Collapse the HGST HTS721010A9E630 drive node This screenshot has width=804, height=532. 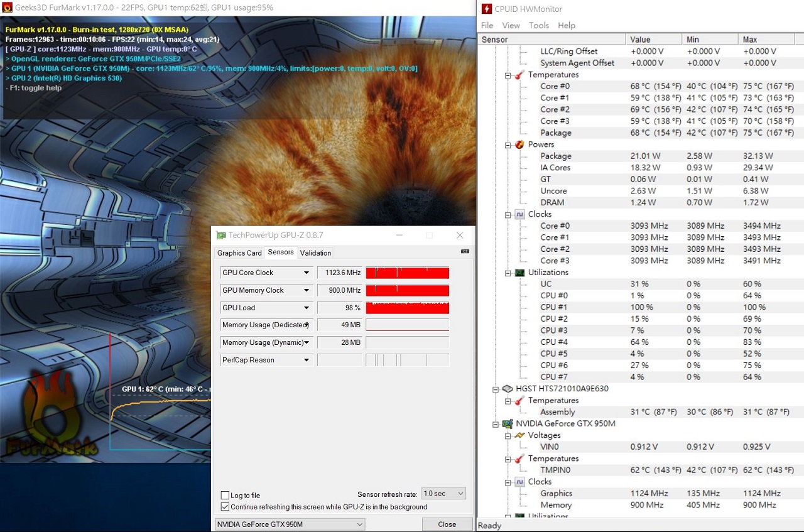[496, 389]
